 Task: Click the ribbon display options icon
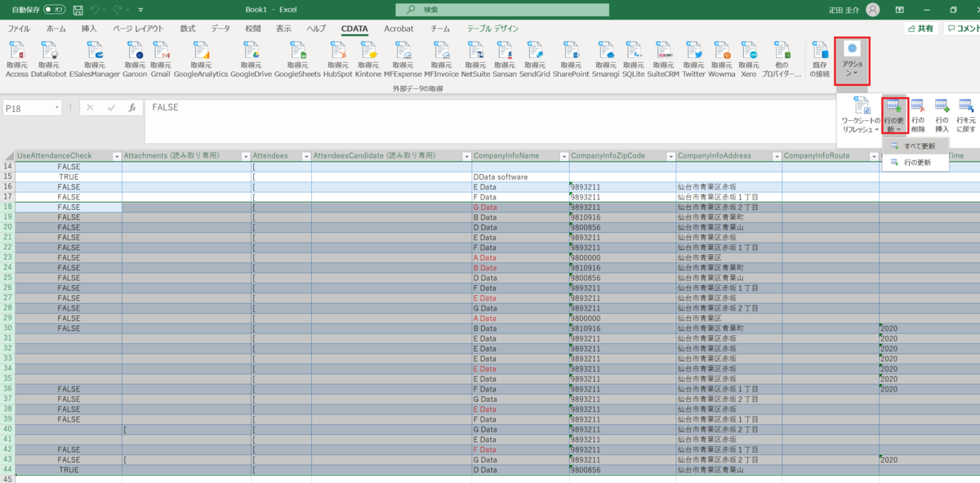tap(899, 10)
